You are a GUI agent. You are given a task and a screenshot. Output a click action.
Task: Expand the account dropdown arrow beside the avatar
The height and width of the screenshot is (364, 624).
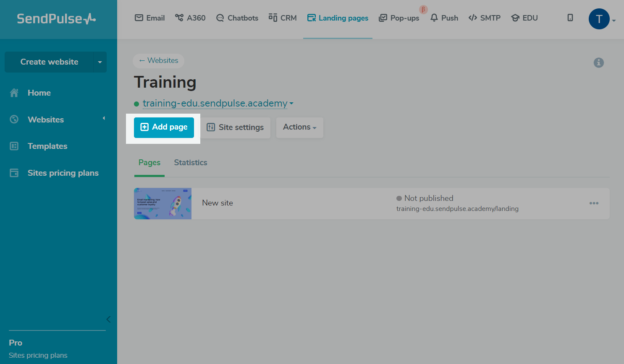[614, 21]
